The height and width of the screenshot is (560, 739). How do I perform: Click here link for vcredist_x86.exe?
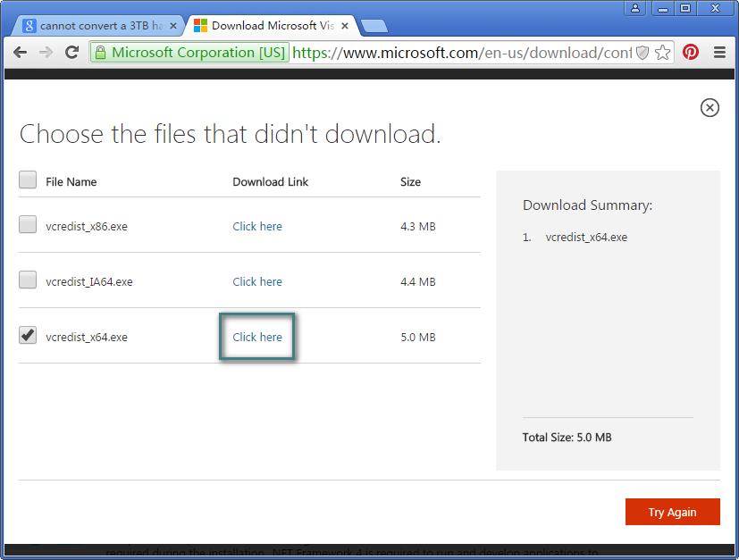coord(257,227)
